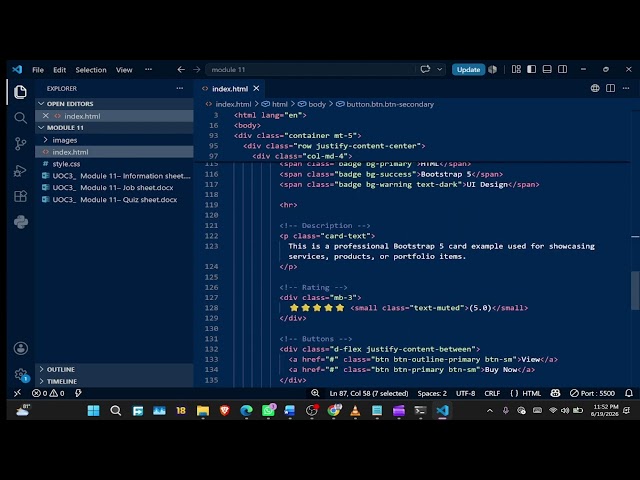Viewport: 640px width, 480px height.
Task: Change encoding via UTF-8
Action: (465, 393)
